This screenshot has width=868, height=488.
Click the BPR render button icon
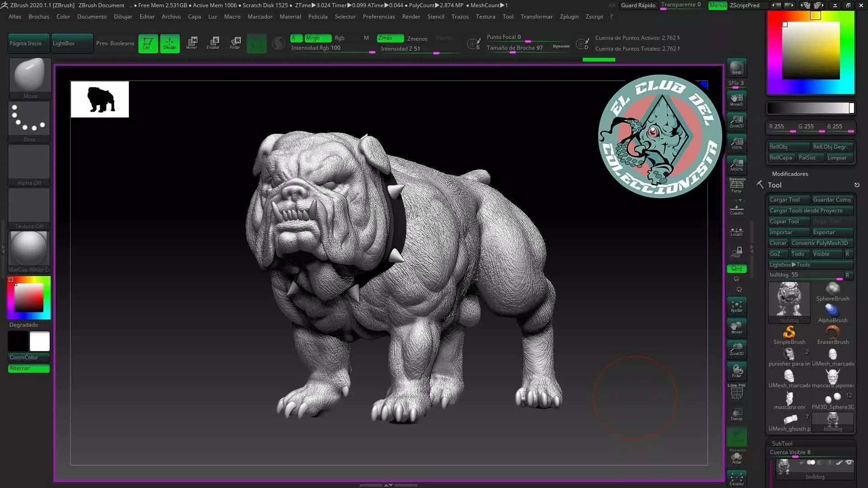[736, 68]
